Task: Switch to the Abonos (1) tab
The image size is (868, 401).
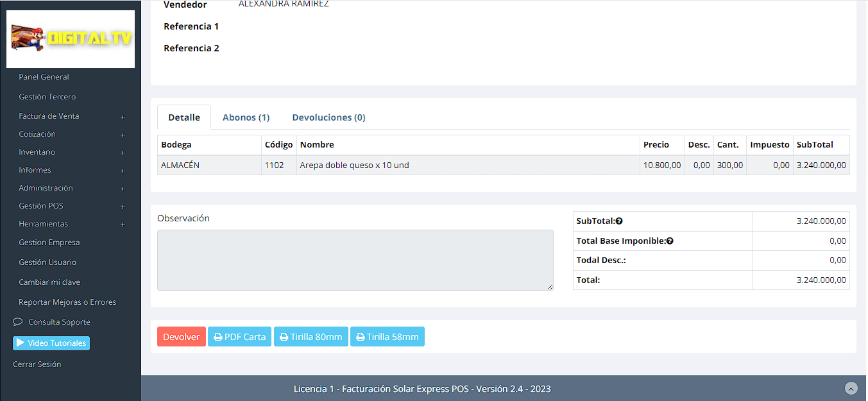Action: point(246,117)
